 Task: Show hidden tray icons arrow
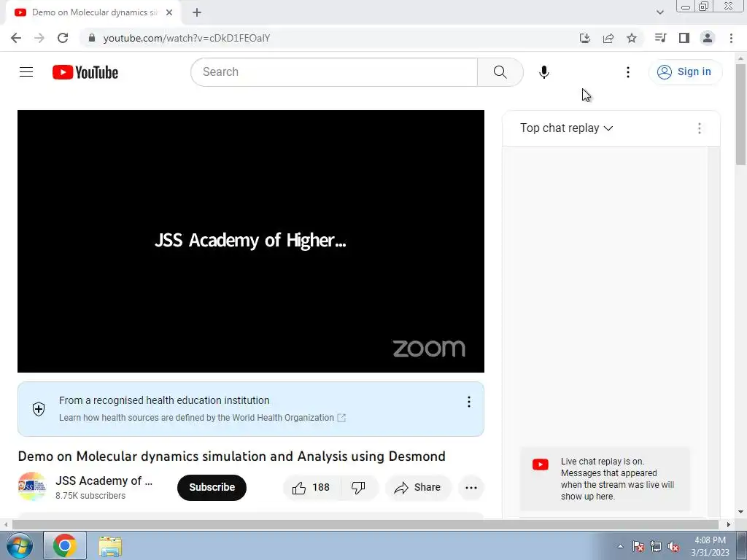[x=620, y=546]
